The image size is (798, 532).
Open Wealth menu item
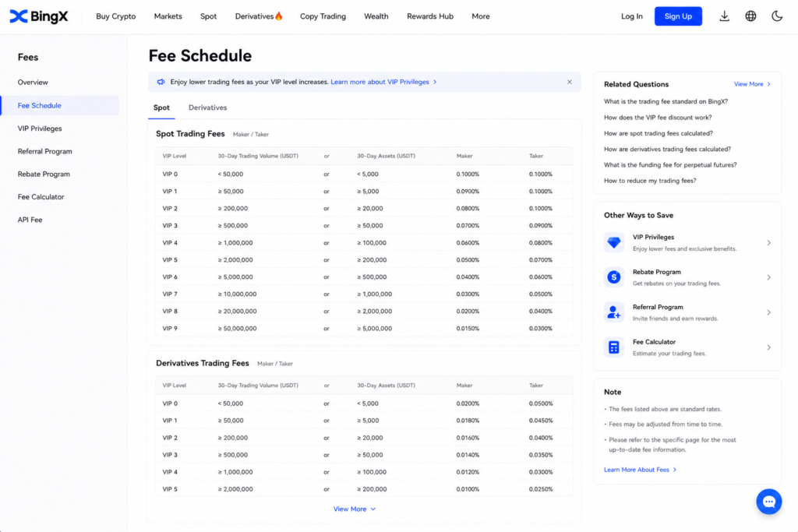[x=376, y=16]
